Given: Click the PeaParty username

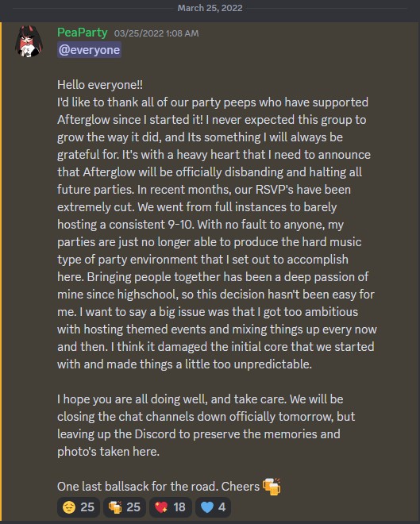Looking at the screenshot, I should point(83,33).
